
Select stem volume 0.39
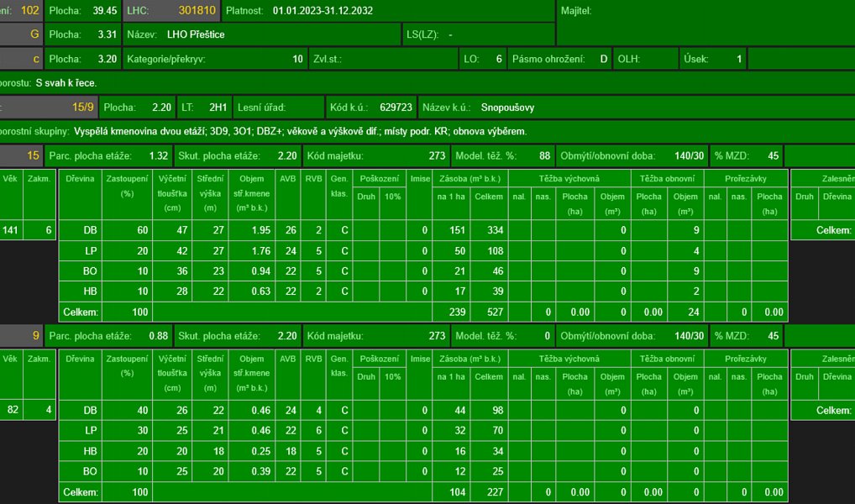pyautogui.click(x=261, y=471)
